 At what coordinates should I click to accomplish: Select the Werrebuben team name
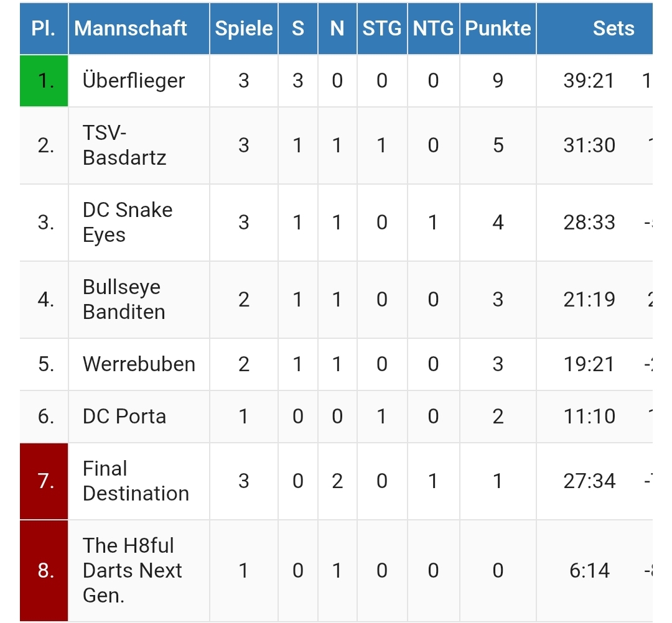(x=139, y=364)
